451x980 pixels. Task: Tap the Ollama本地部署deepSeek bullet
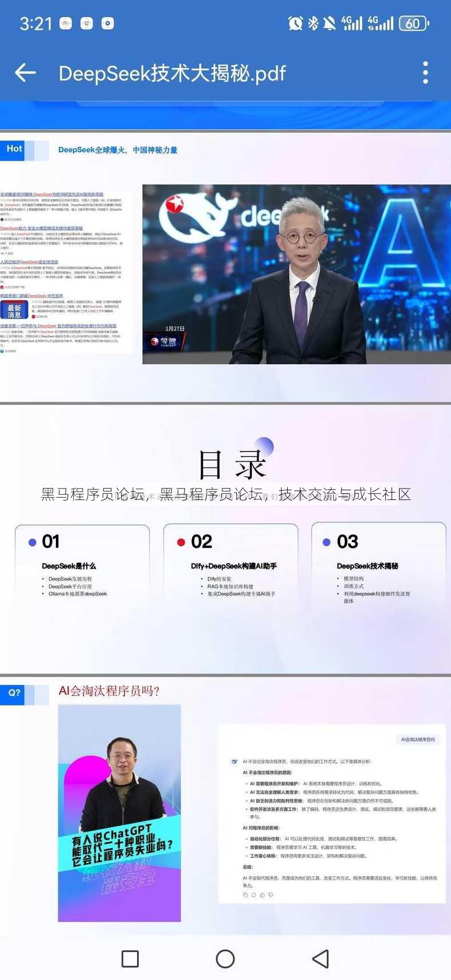click(78, 594)
